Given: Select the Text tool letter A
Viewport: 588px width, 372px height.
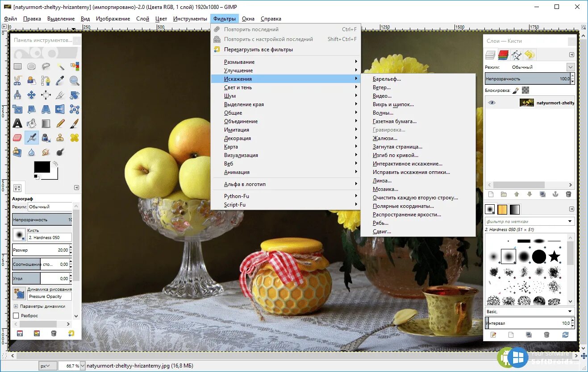Looking at the screenshot, I should [17, 124].
